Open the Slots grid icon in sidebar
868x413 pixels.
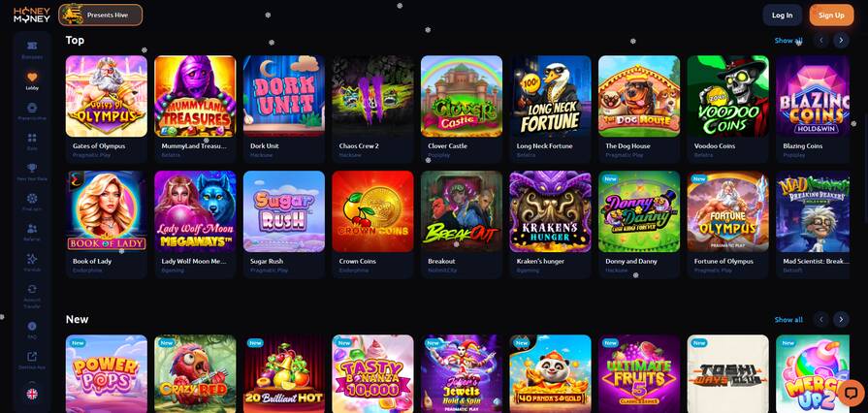click(32, 138)
